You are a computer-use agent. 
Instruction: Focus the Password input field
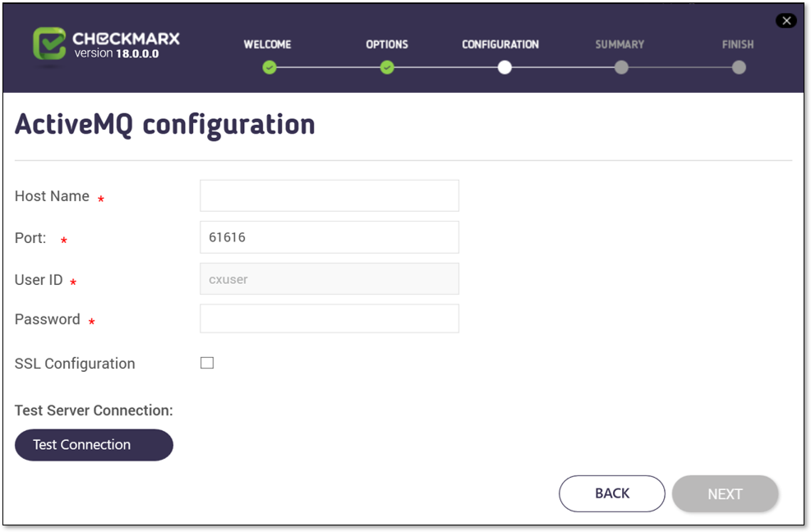329,319
